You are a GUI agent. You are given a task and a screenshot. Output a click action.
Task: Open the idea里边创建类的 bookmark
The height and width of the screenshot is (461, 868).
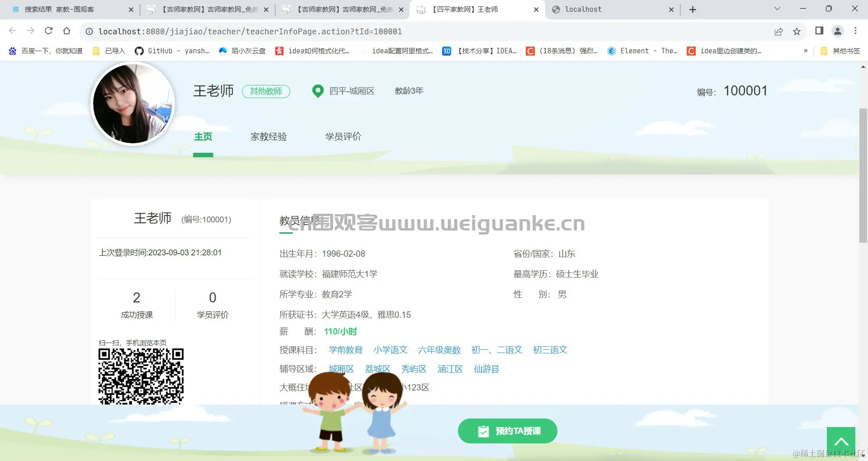[724, 51]
